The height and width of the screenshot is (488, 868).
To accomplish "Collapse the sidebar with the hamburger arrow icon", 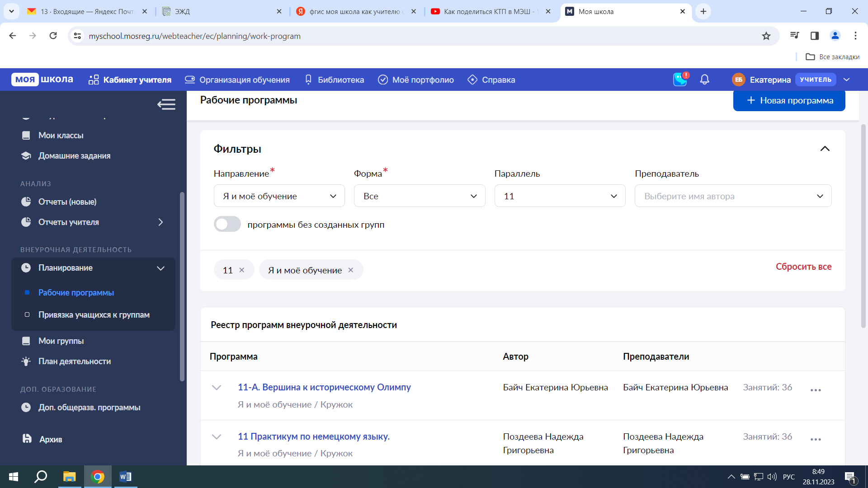I will [x=166, y=104].
